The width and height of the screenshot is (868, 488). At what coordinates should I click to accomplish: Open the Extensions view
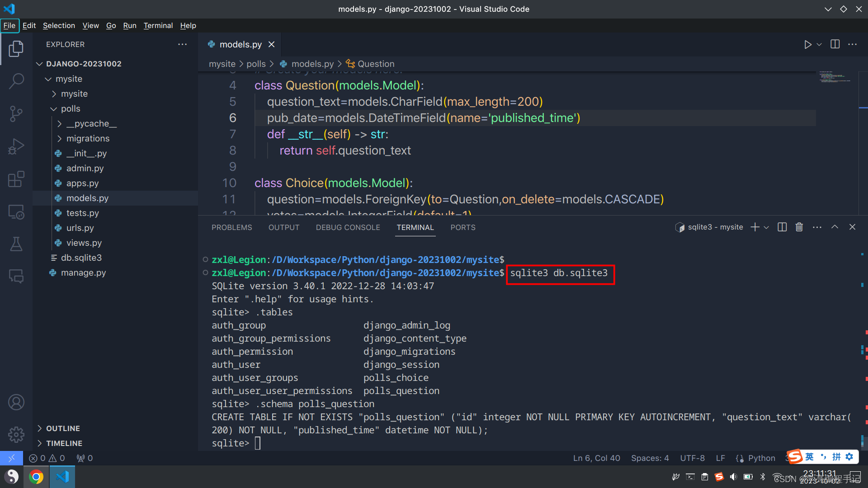[16, 179]
